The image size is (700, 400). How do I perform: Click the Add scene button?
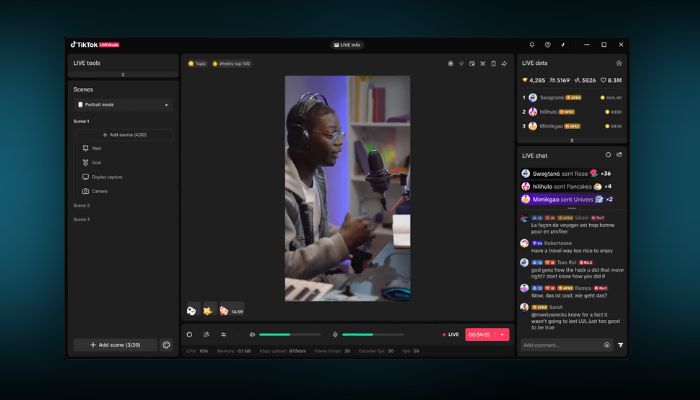click(114, 344)
